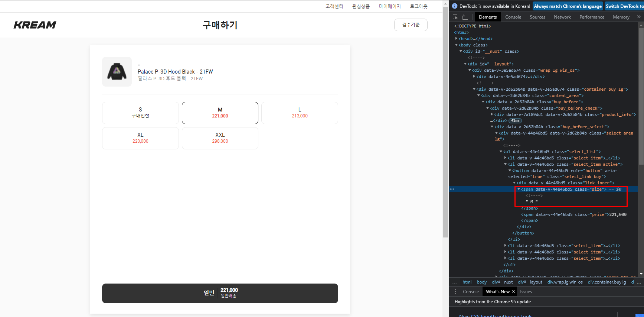Collapse the content_area div node

click(x=479, y=96)
